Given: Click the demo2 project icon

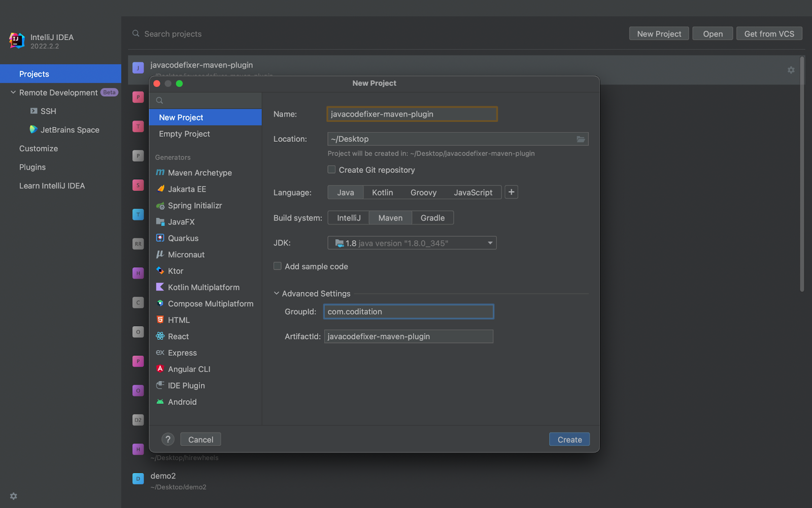Looking at the screenshot, I should (x=138, y=479).
